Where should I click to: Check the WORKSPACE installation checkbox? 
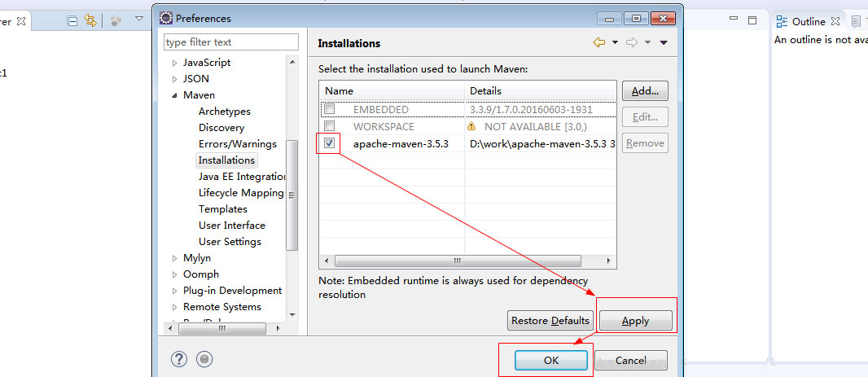coord(330,125)
